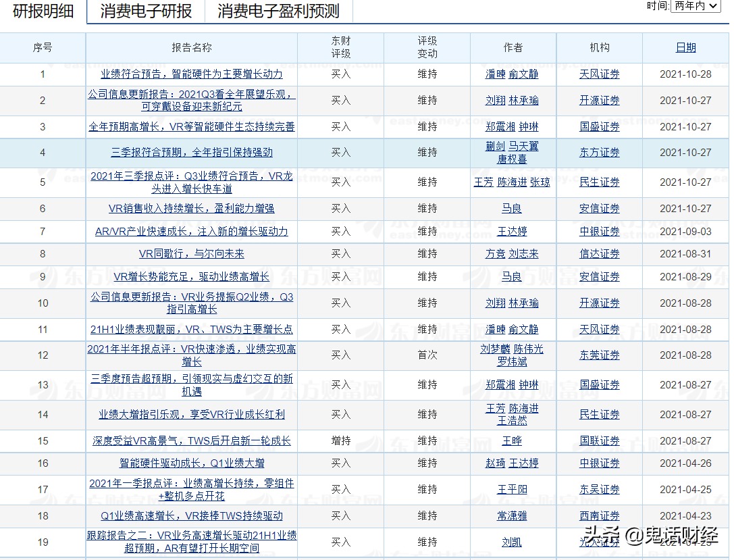This screenshot has height=560, width=734.
Task: Open report 深度受益VR高景气，TWS后开启新一轮成长
Action: point(192,441)
